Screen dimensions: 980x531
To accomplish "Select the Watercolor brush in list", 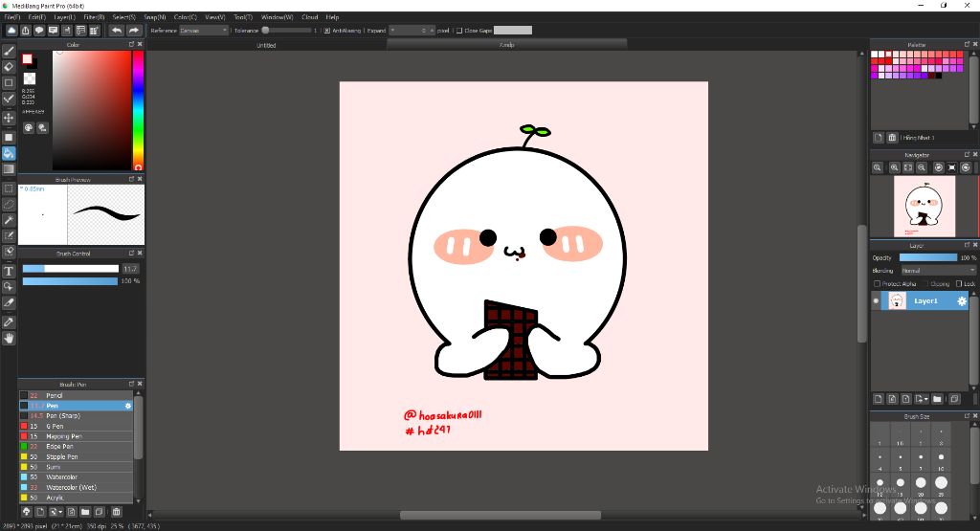I will [61, 477].
